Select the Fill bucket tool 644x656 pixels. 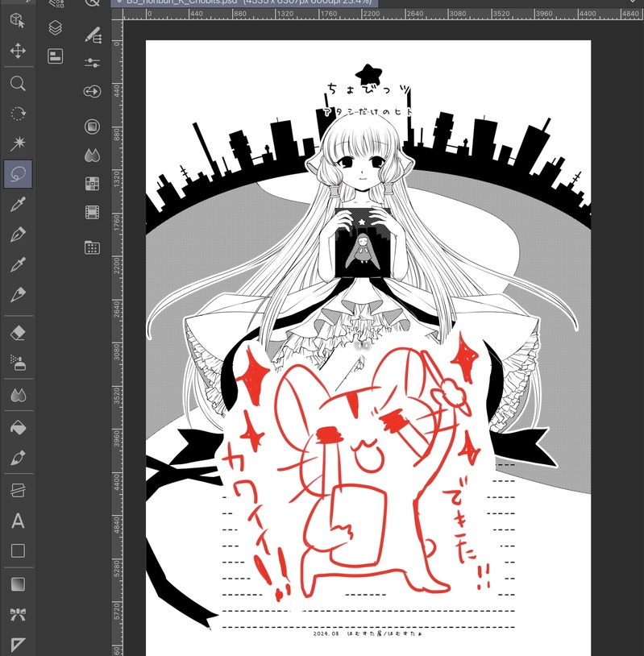(18, 427)
